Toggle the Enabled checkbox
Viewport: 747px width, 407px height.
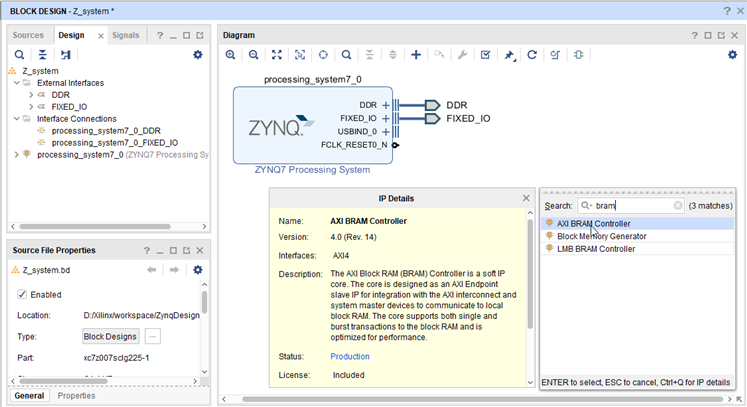(23, 295)
